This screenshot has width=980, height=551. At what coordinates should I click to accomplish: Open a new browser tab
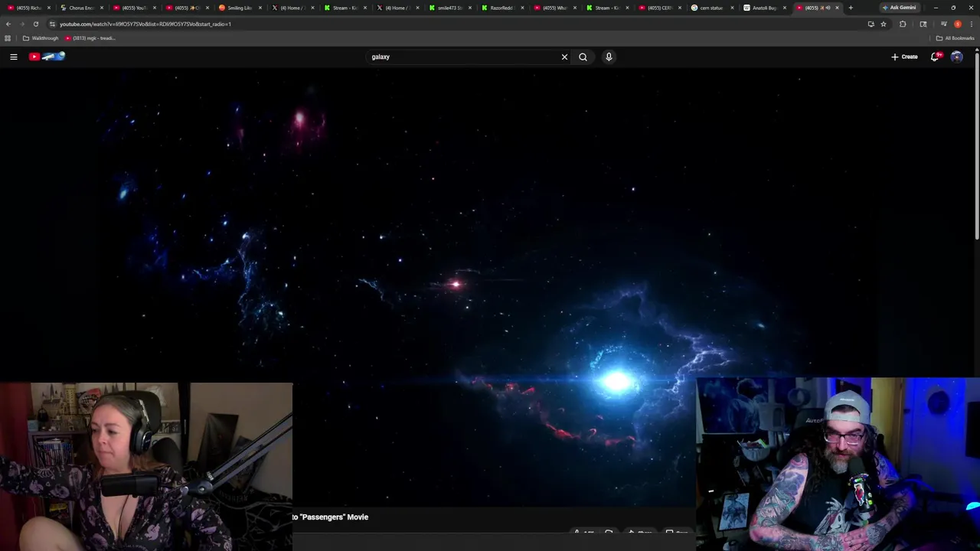850,8
